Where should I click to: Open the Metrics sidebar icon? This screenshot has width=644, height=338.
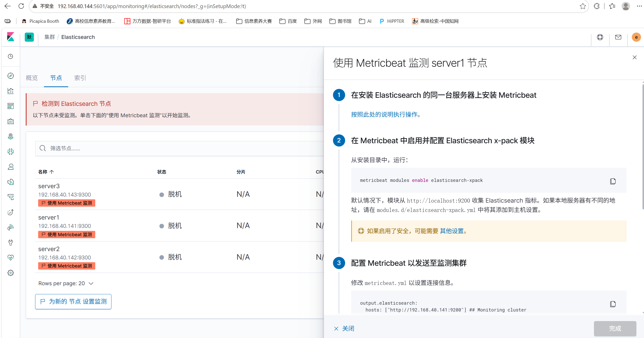point(10,167)
